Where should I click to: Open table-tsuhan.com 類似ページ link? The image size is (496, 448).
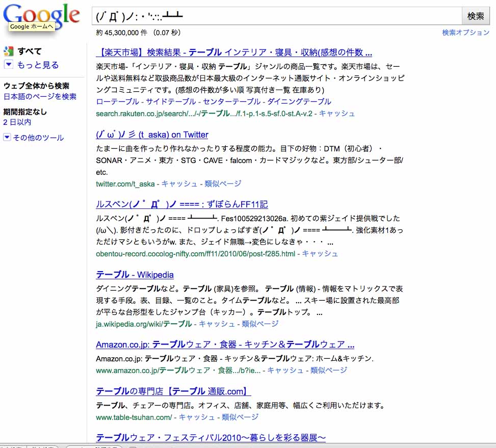coord(240,417)
